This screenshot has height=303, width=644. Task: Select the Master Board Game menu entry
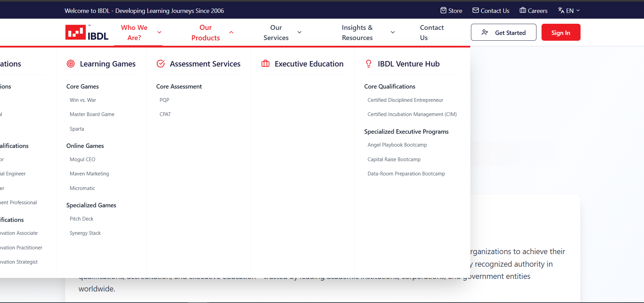(x=92, y=114)
